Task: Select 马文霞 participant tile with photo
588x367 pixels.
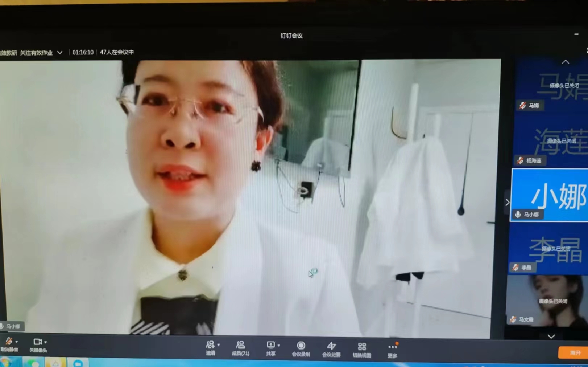Action: pos(547,301)
